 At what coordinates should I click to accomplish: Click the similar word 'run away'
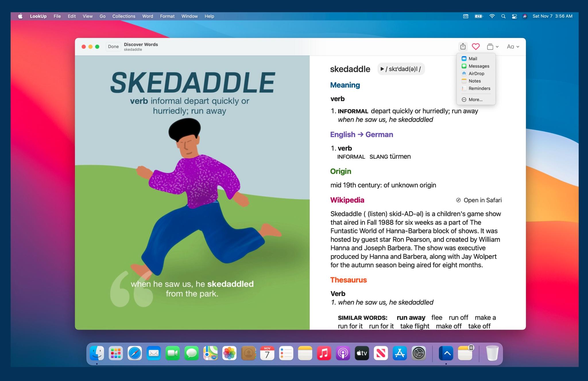[x=411, y=318]
